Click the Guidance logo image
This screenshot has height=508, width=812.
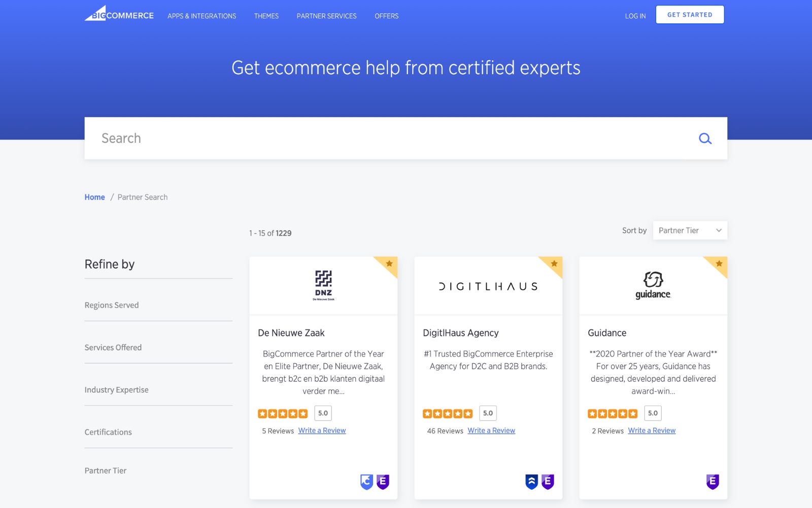coord(653,285)
